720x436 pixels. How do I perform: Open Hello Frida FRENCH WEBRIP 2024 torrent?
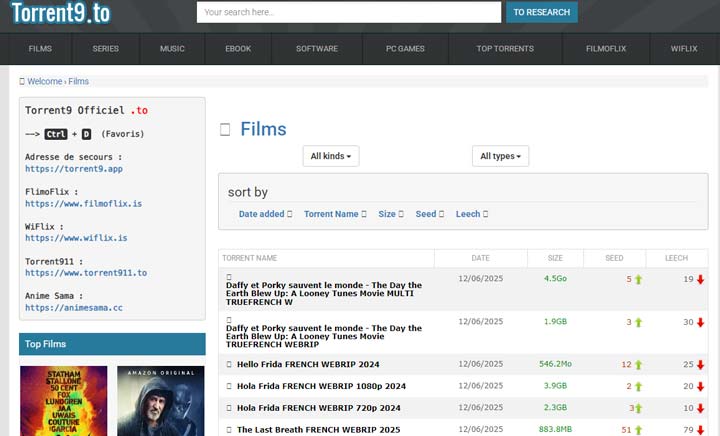308,364
